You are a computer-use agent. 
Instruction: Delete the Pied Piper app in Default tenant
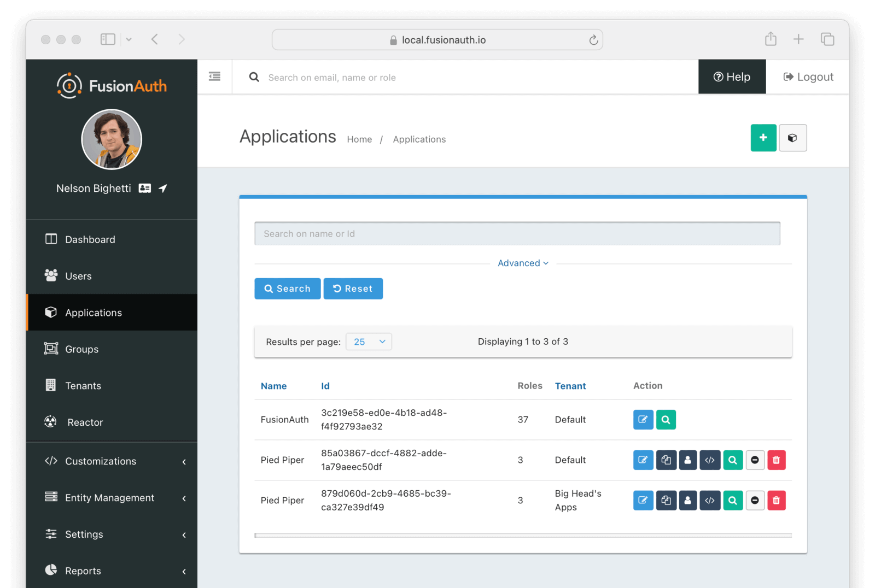[776, 460]
